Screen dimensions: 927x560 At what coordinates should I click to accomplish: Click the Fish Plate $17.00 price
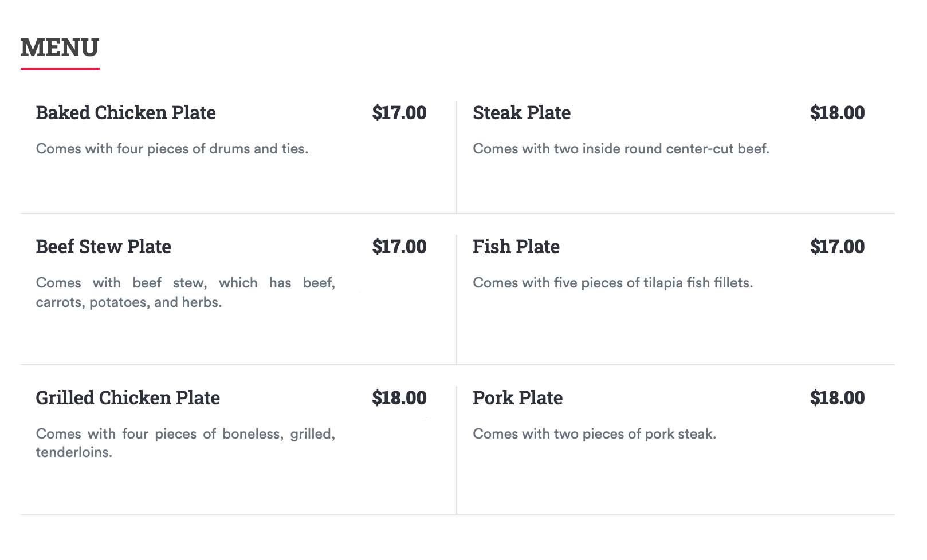836,247
